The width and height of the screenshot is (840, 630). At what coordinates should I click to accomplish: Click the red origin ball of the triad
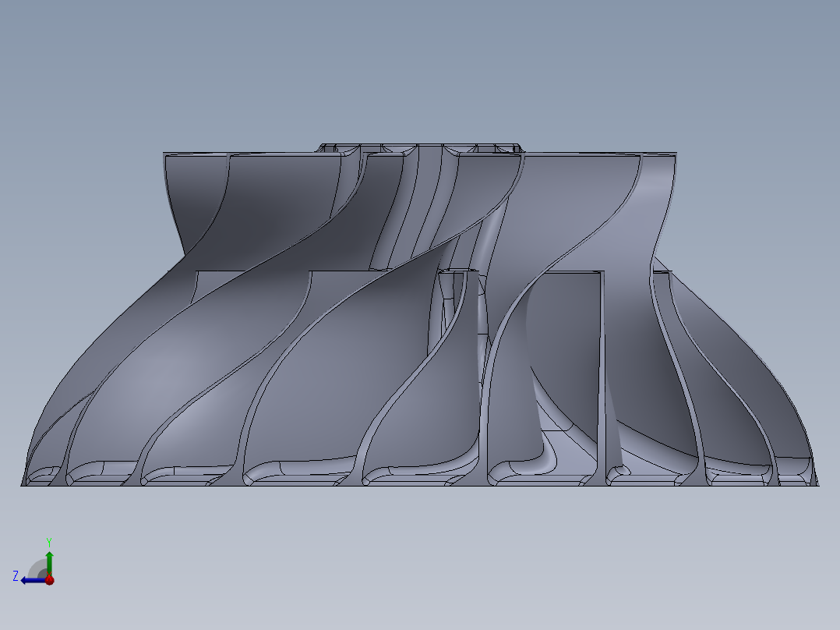tap(50, 579)
